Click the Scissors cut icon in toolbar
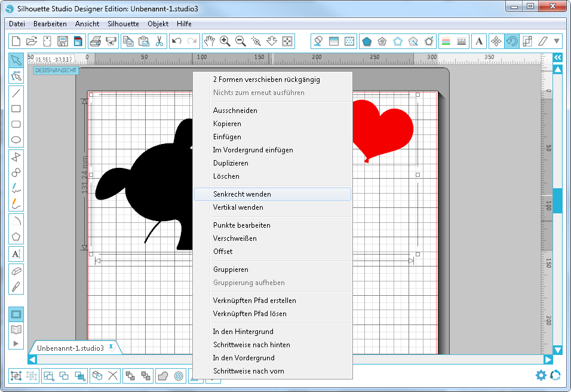Image resolution: width=571 pixels, height=392 pixels. tap(159, 41)
